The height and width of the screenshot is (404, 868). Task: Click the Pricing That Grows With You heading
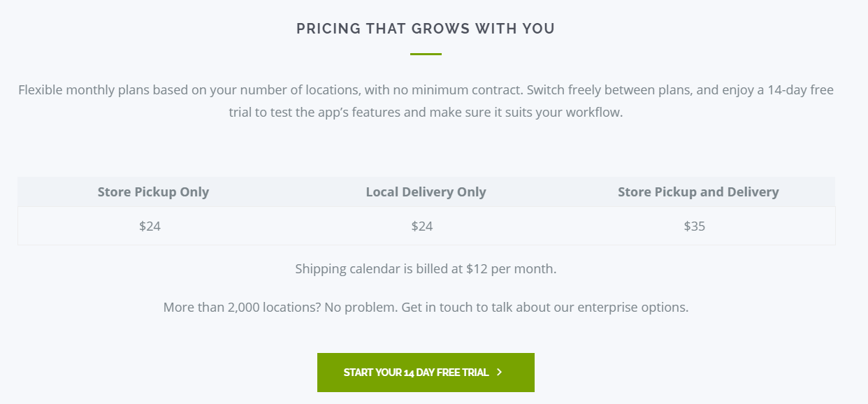point(426,29)
